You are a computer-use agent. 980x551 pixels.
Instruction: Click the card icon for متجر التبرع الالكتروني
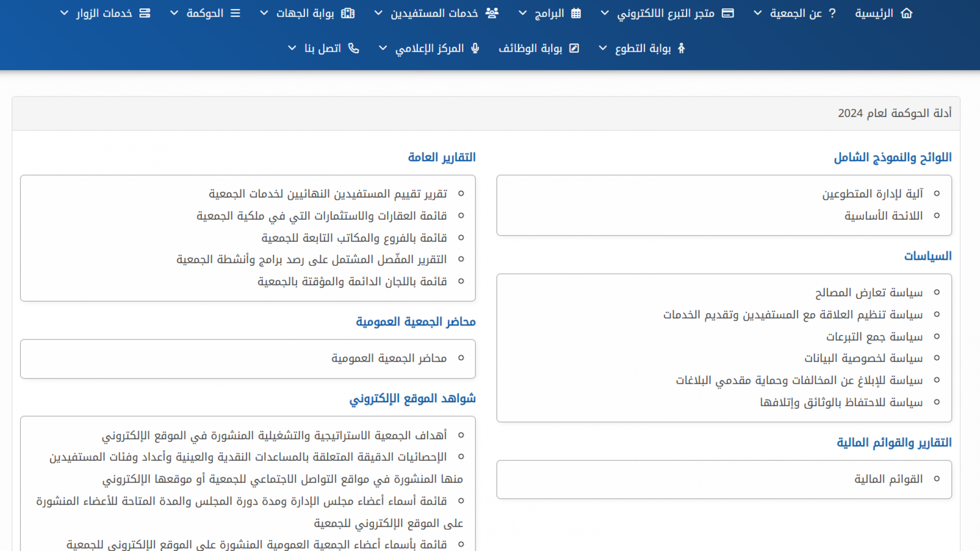point(728,13)
